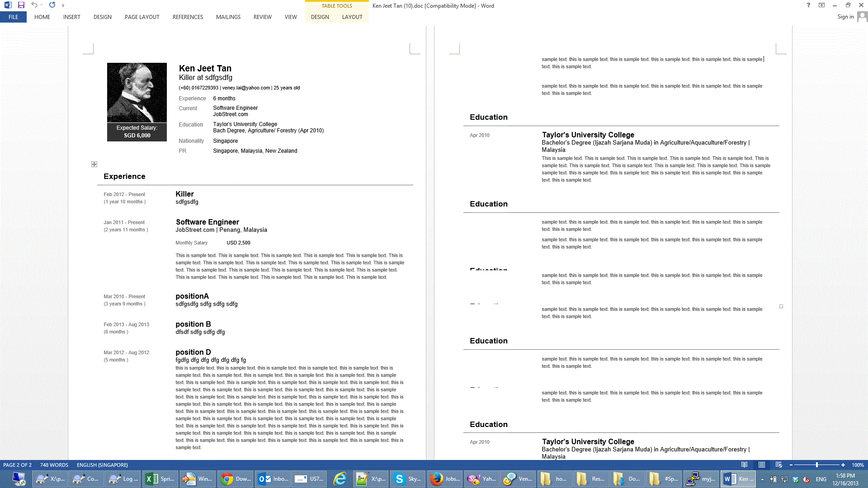Click the profile photo in the resume
The image size is (868, 488).
point(137,92)
